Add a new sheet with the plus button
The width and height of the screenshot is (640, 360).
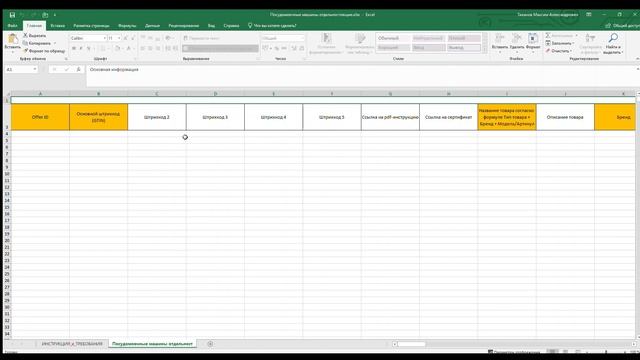click(210, 344)
